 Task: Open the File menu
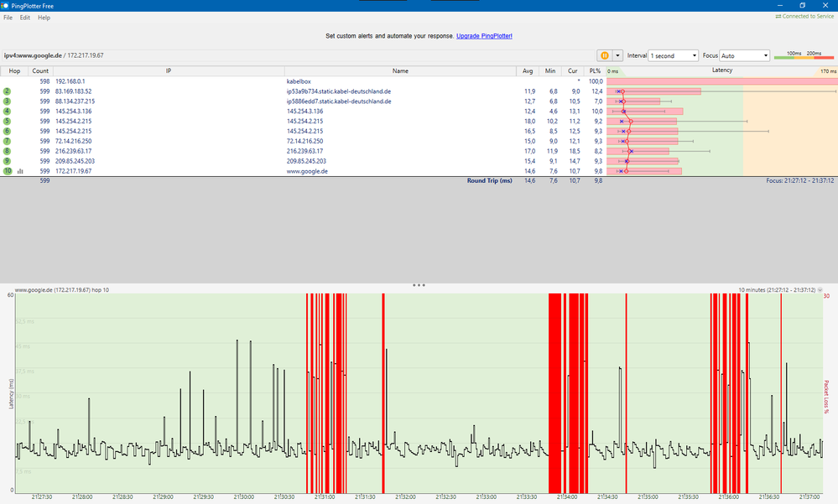coord(8,18)
